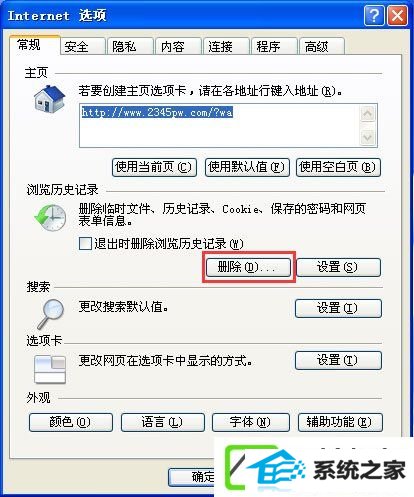This screenshot has width=414, height=497.
Task: Click the tabs section window icon
Action: 50,369
